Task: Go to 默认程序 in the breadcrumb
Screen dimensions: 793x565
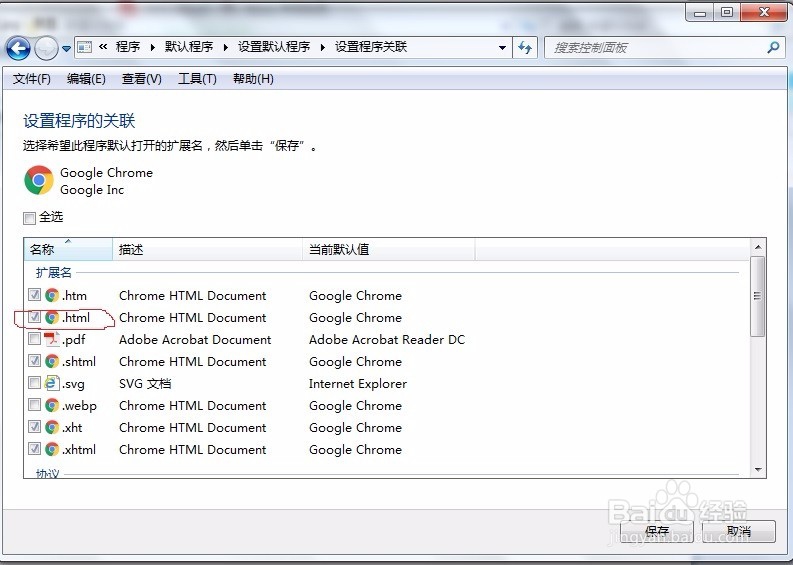Action: tap(189, 47)
